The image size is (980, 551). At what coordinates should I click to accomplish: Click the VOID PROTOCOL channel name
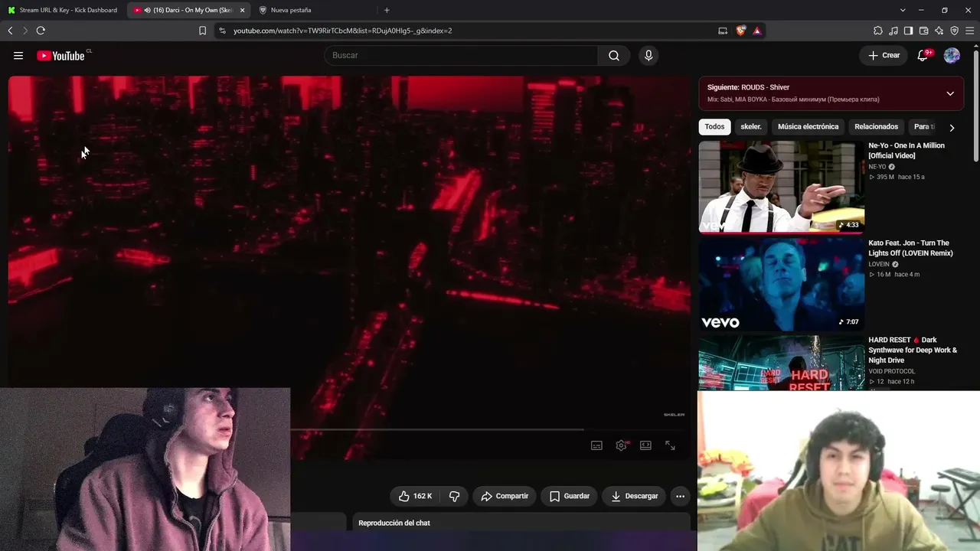(892, 371)
